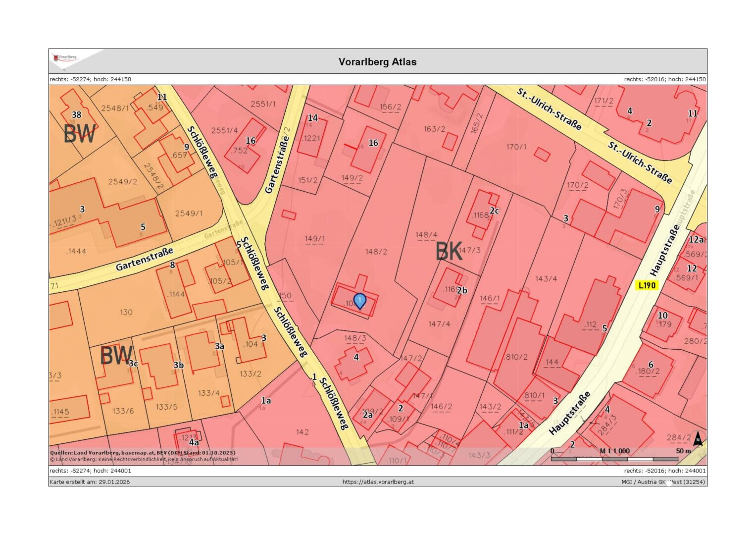Click parcel 2549/1 in orange zone
Screen dimensions: 756x535
[189, 214]
